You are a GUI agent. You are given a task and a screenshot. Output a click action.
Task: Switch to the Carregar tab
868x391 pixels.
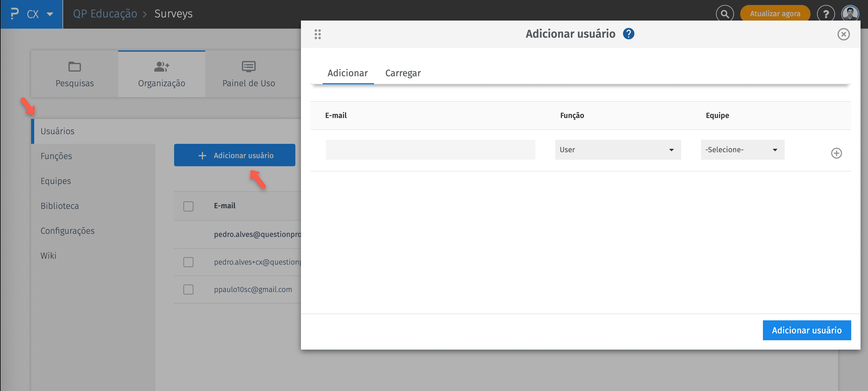click(403, 73)
